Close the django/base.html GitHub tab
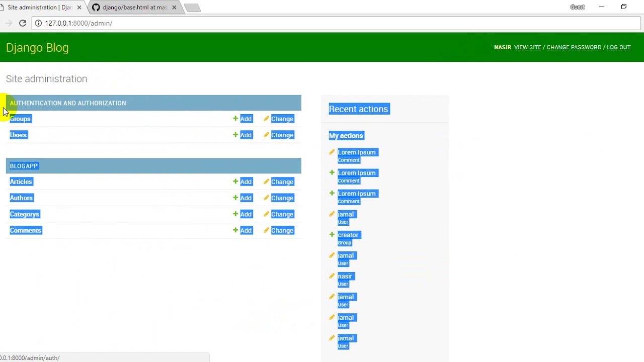644x362 pixels. [175, 8]
